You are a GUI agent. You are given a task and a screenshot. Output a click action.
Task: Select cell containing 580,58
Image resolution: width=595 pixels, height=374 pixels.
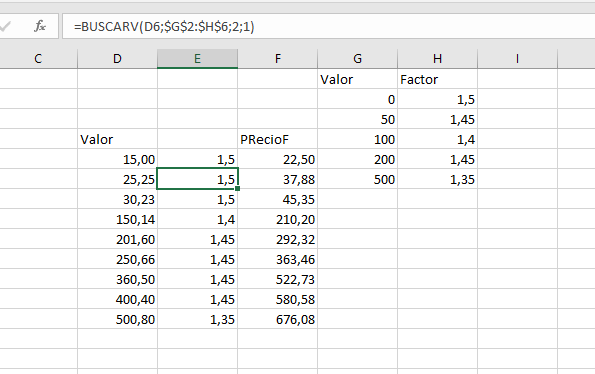[x=277, y=299]
